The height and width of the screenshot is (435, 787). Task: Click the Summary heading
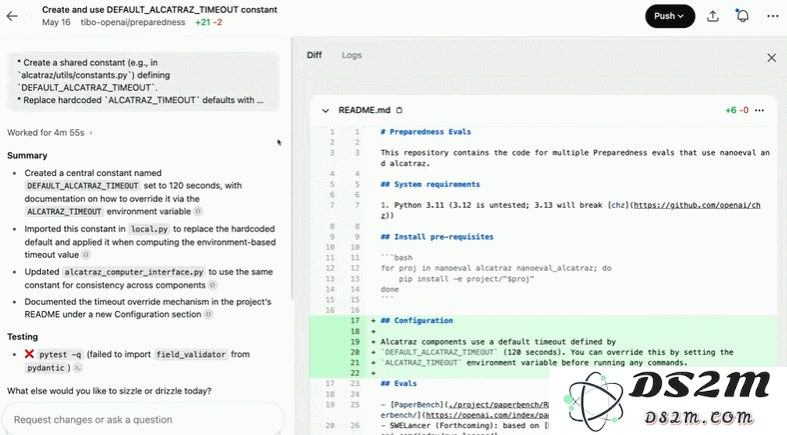click(27, 156)
